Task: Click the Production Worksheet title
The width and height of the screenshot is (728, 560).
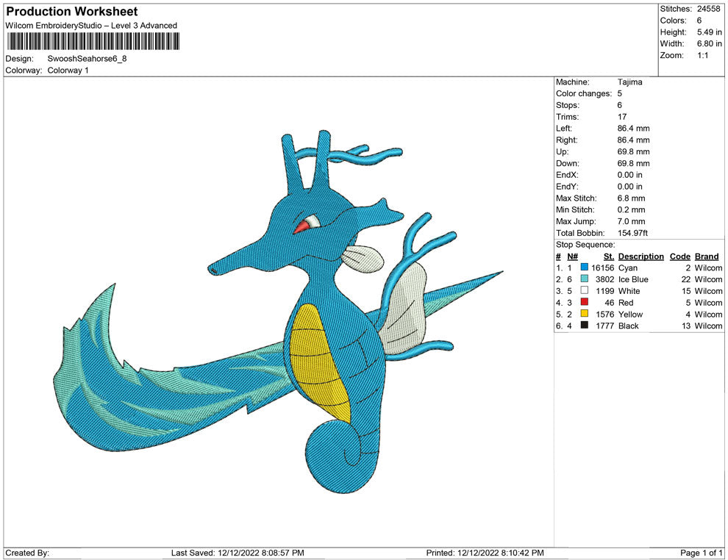Action: tap(71, 12)
